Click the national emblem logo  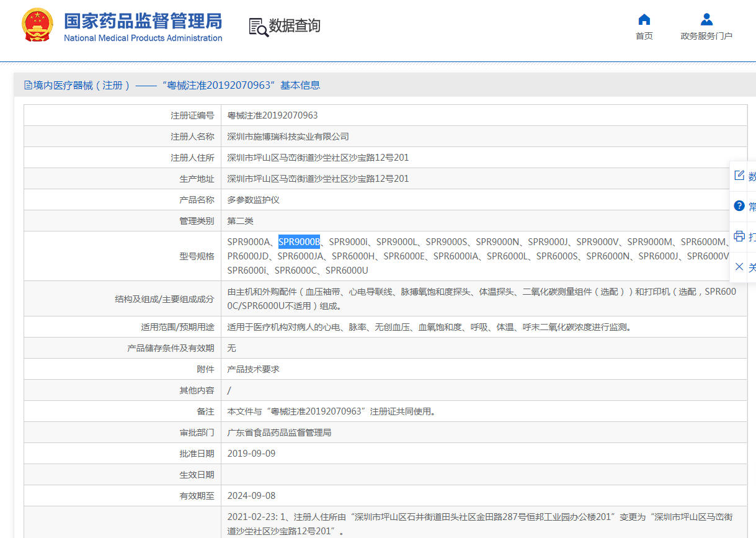coord(37,26)
